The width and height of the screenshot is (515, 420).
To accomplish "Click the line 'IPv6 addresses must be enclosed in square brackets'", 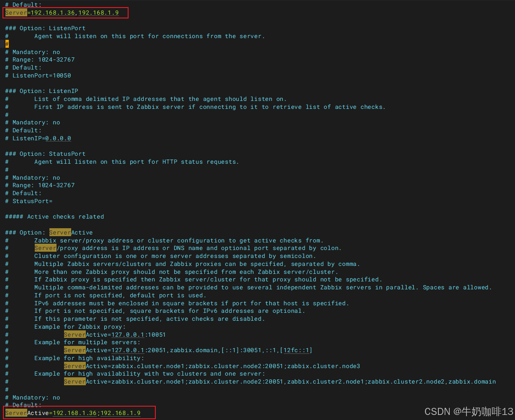I will point(192,303).
